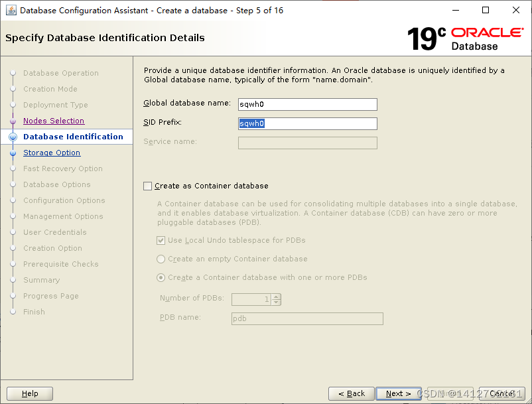The width and height of the screenshot is (532, 404).
Task: Select Create an empty Container database
Action: point(161,259)
